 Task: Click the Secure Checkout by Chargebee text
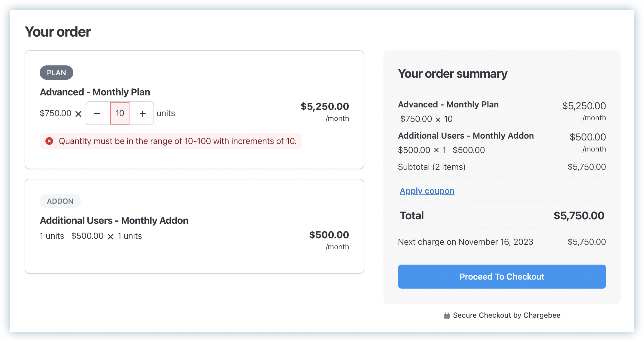pos(507,315)
